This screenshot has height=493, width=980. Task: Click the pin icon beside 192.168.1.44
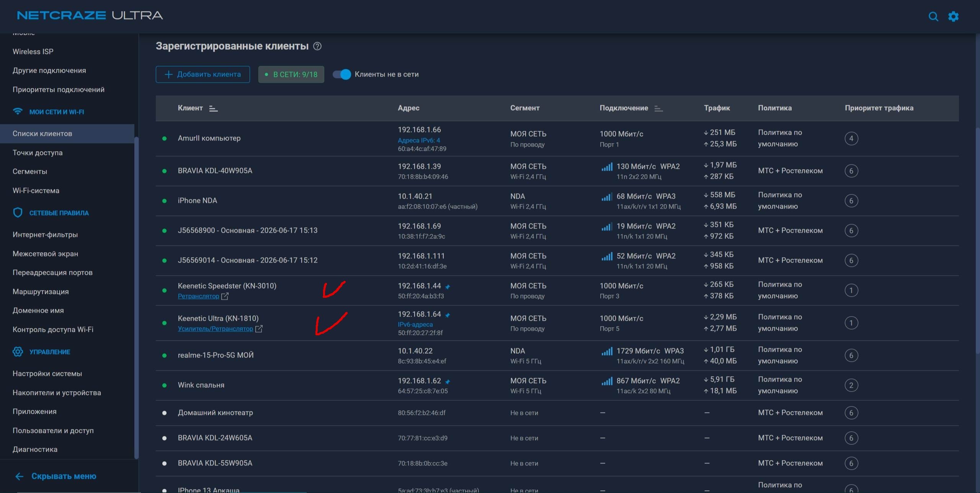click(x=448, y=287)
